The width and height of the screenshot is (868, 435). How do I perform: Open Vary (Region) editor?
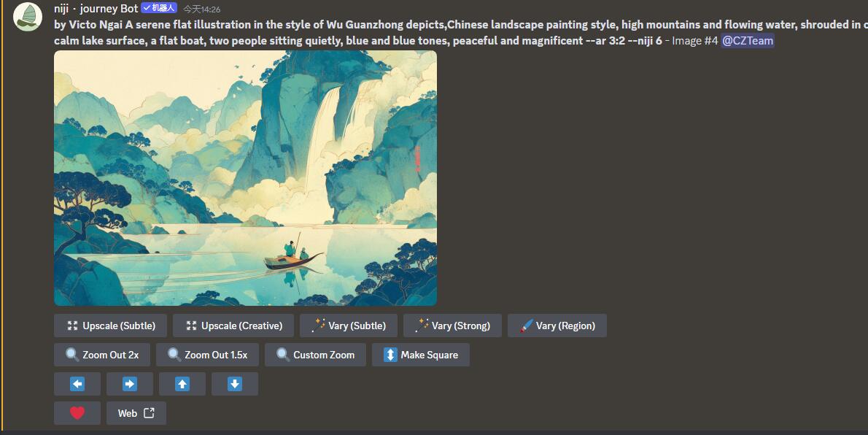(x=557, y=326)
